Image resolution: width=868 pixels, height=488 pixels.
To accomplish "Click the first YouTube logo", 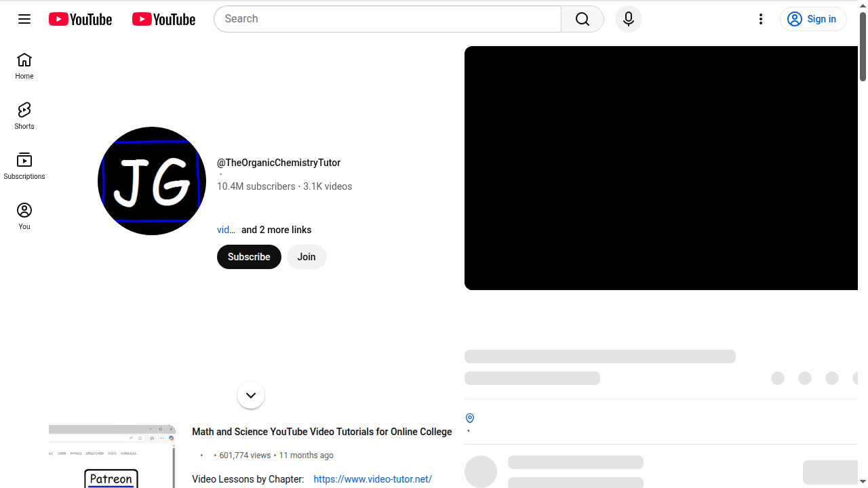I will 80,20.
